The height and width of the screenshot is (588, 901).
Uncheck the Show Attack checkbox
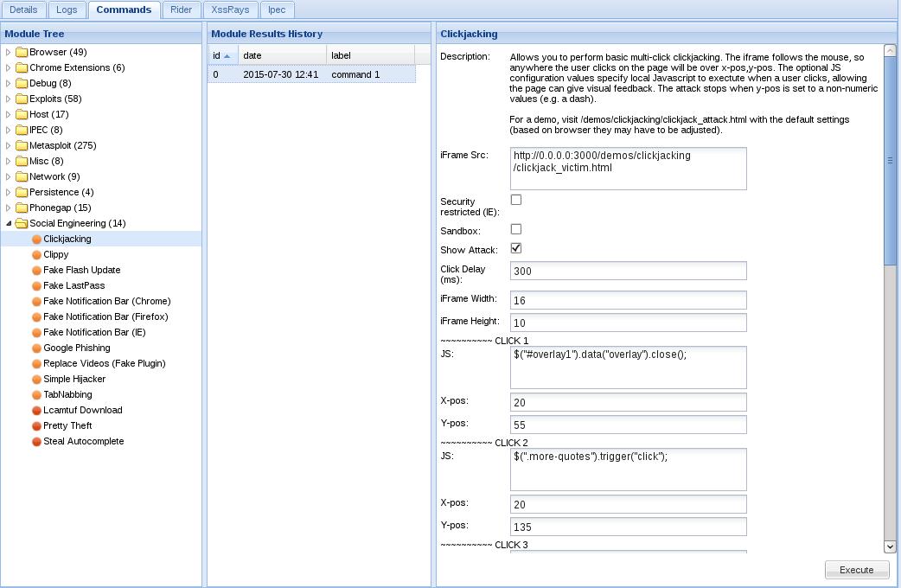point(516,248)
